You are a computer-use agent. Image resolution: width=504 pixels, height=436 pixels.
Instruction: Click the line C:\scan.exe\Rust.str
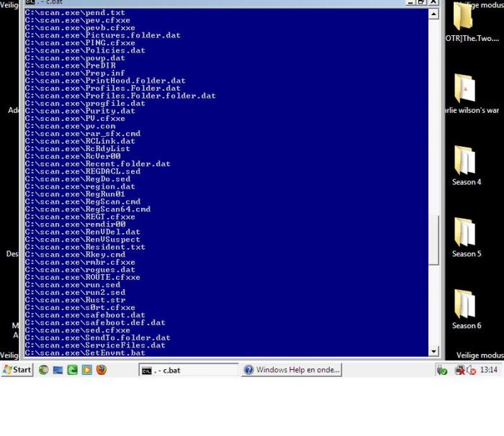coord(75,300)
